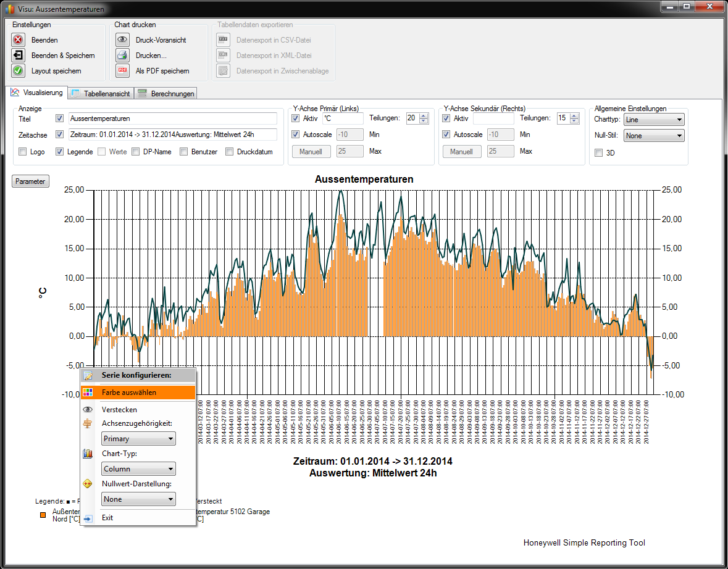Screen dimensions: 728x569
Task: Click secondary axis Manuell button
Action: click(461, 151)
